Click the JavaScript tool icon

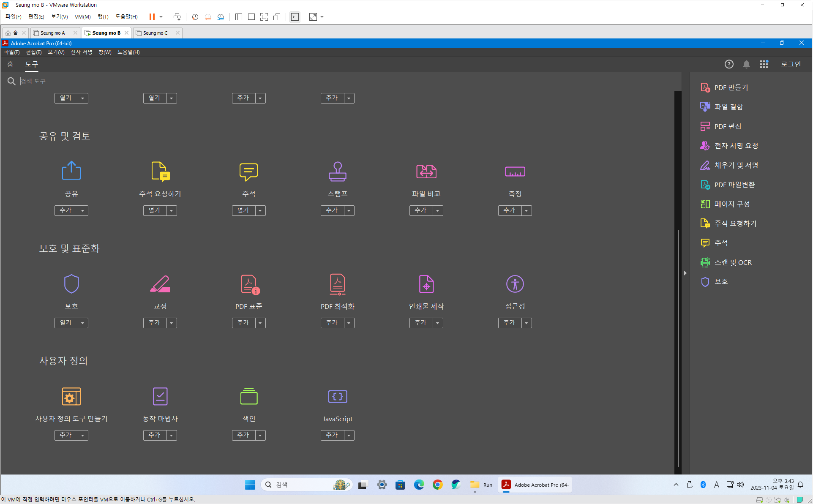pos(337,396)
